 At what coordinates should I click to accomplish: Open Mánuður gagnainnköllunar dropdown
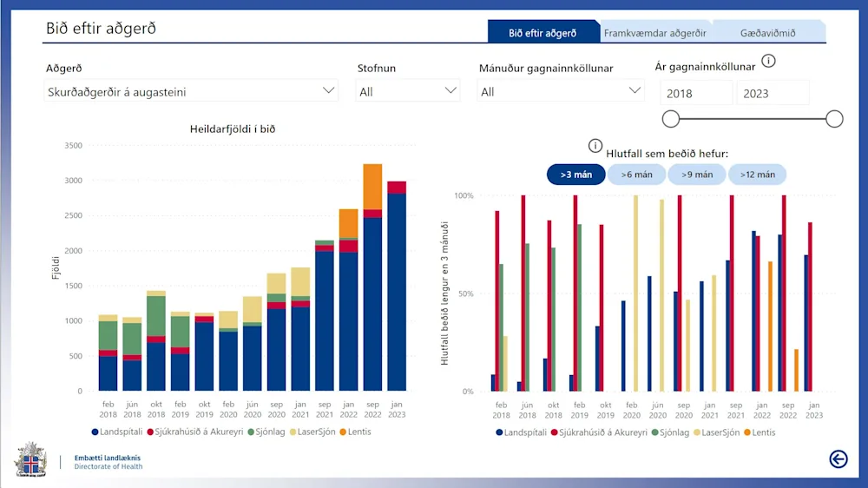tap(561, 91)
